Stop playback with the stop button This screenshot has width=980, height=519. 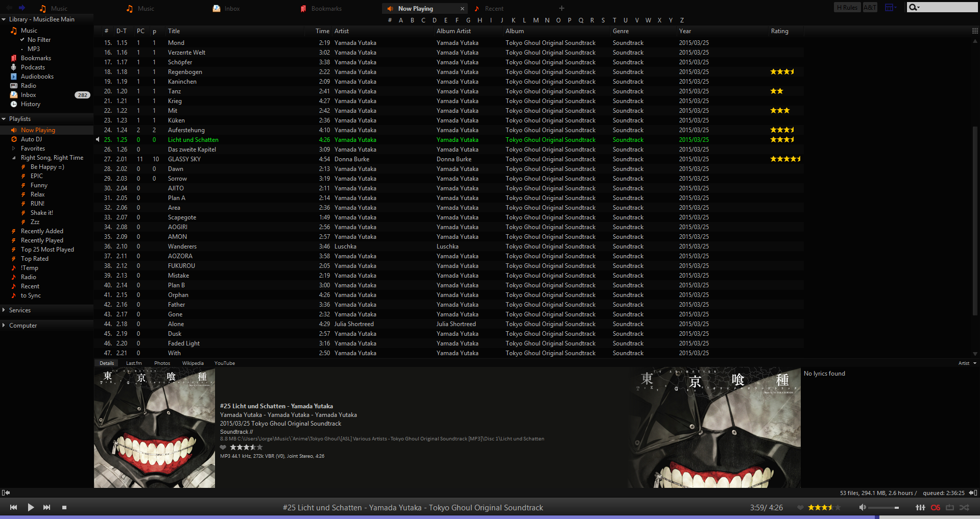point(64,507)
